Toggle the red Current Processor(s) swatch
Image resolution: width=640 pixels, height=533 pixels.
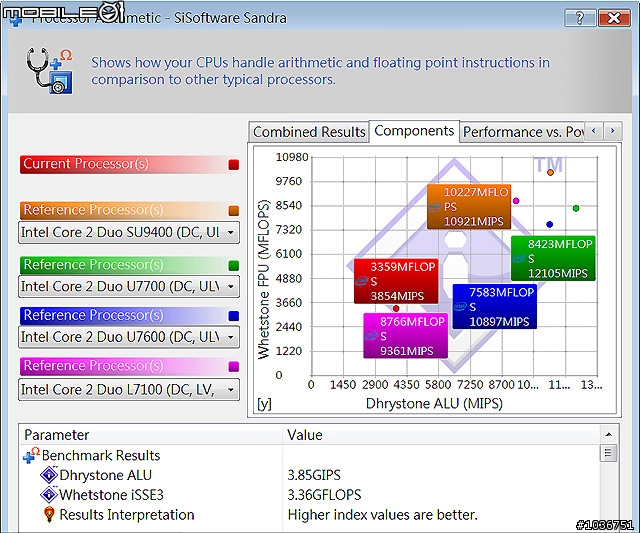[x=233, y=164]
